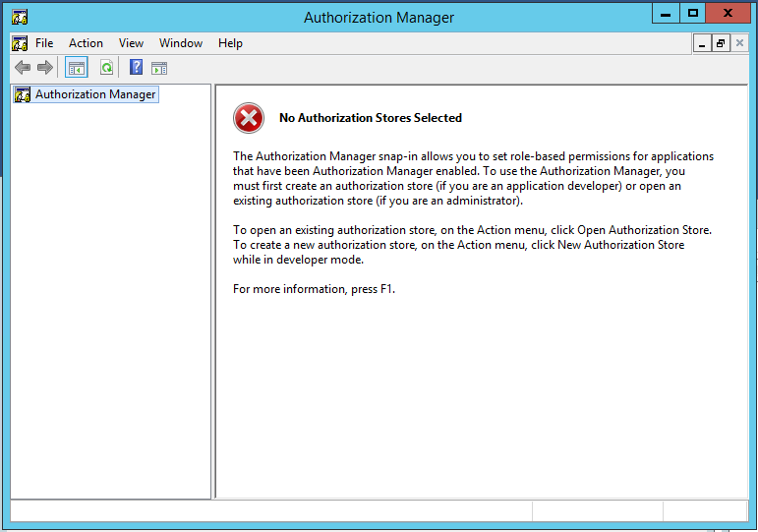Click the empty status bar area
This screenshot has width=758, height=532.
point(270,511)
